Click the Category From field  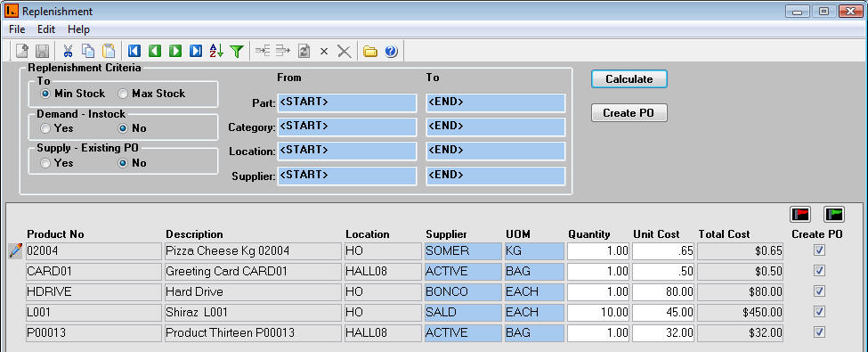pyautogui.click(x=347, y=127)
